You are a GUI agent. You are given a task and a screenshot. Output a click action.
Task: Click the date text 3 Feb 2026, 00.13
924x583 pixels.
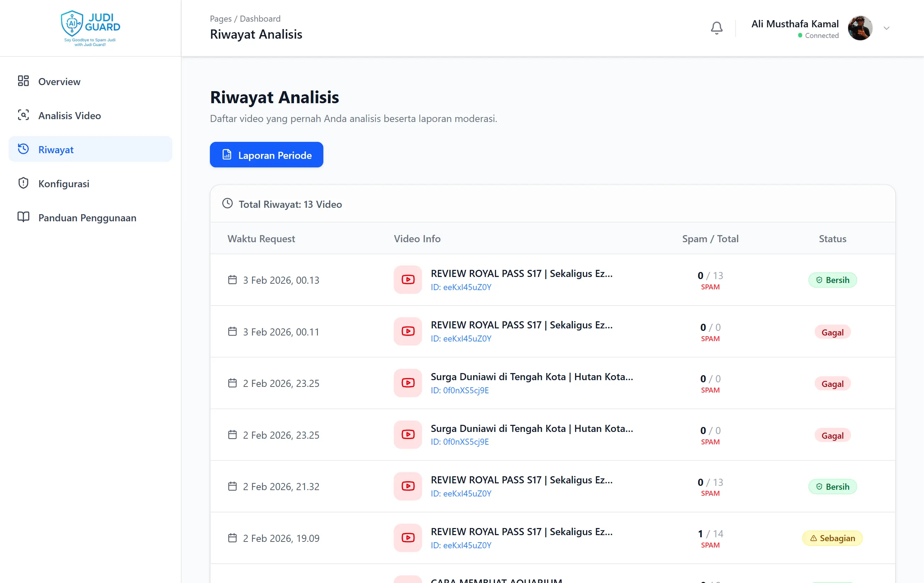(281, 280)
